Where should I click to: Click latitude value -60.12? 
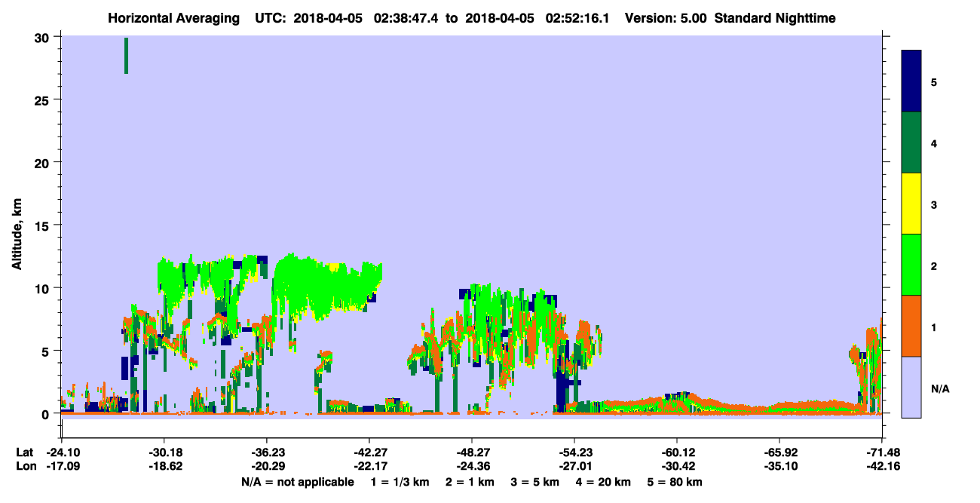click(x=676, y=452)
